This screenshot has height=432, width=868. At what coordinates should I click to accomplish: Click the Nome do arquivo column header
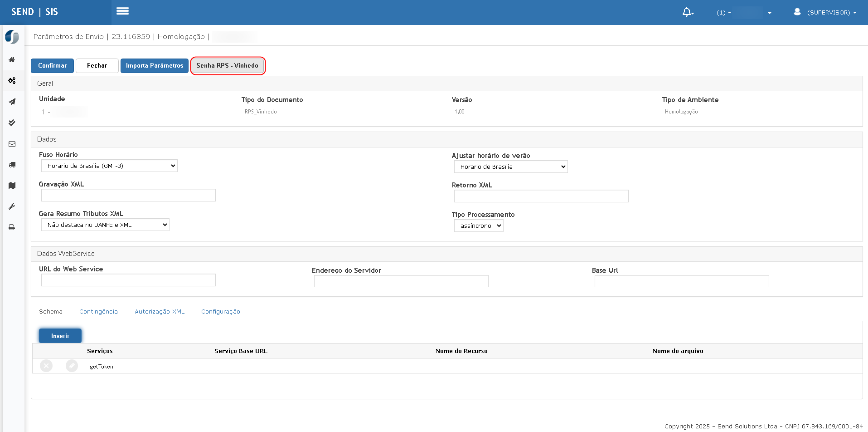[x=678, y=351]
